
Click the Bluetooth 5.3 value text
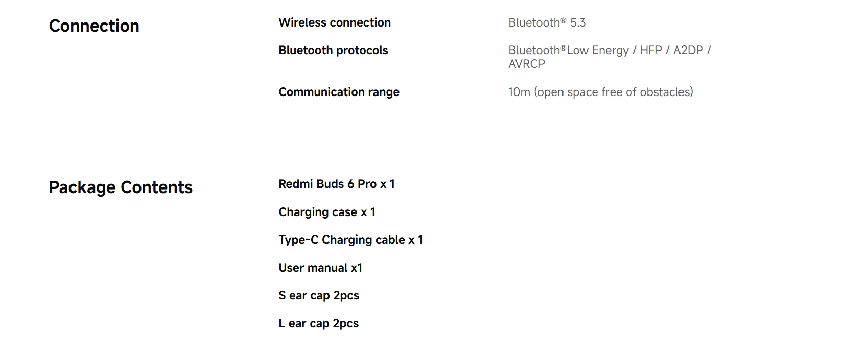pos(547,23)
